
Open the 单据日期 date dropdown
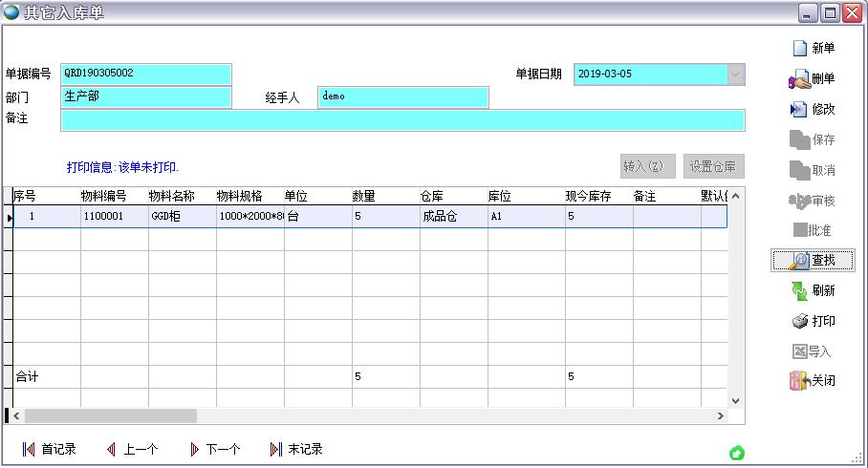click(735, 74)
